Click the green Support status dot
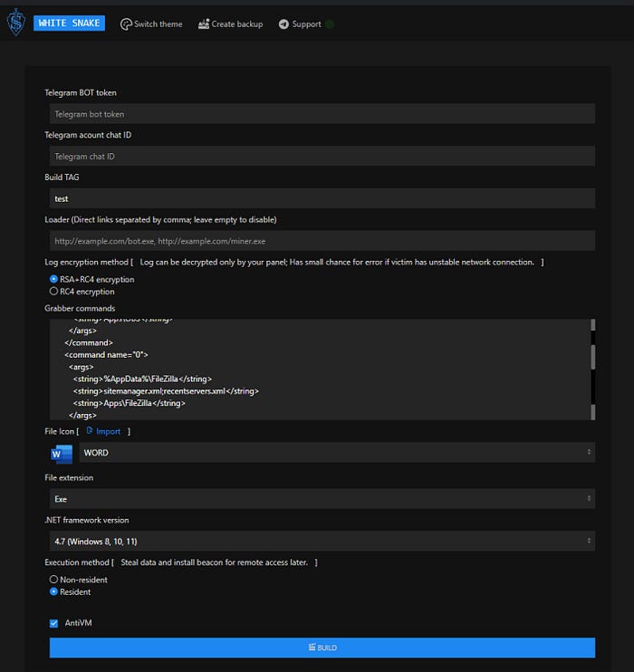The image size is (634, 672). click(x=329, y=24)
